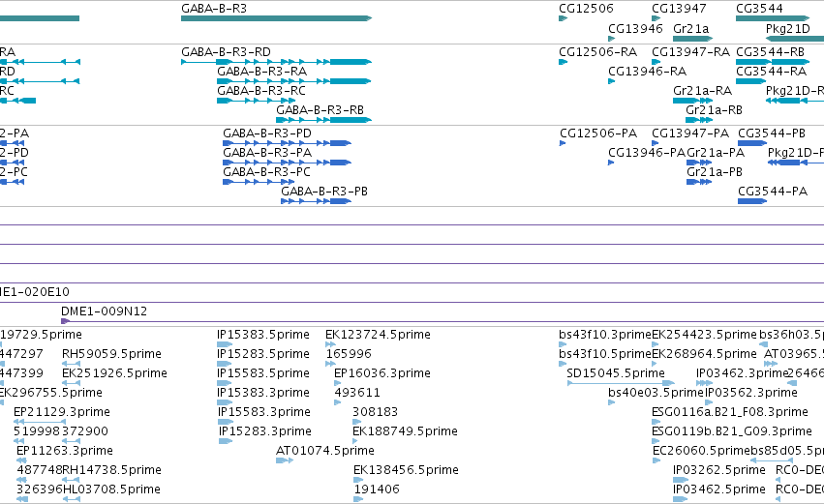Select transcript GABA-B-R3-RB

320,110
